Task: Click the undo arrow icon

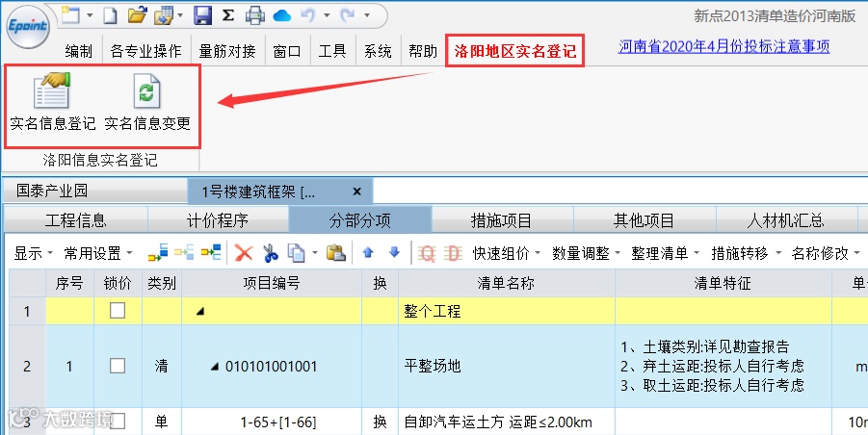Action: point(307,15)
